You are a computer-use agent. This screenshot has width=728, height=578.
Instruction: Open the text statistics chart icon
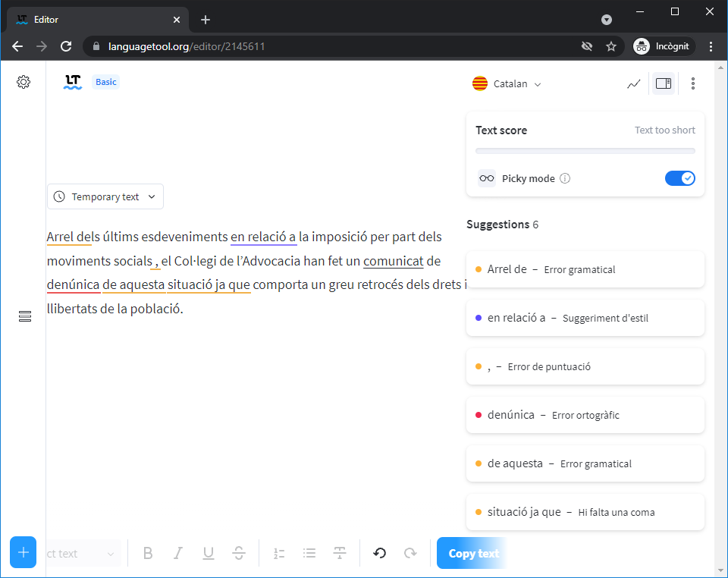[x=634, y=83]
